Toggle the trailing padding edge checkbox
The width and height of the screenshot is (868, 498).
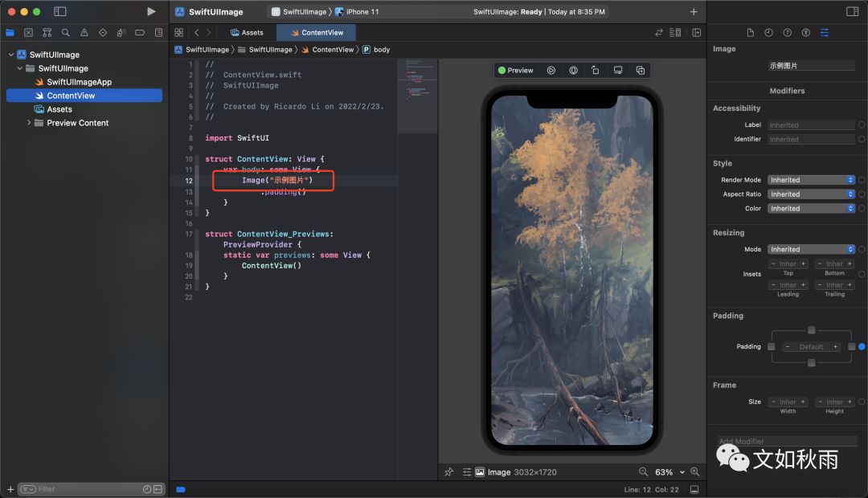click(x=852, y=347)
